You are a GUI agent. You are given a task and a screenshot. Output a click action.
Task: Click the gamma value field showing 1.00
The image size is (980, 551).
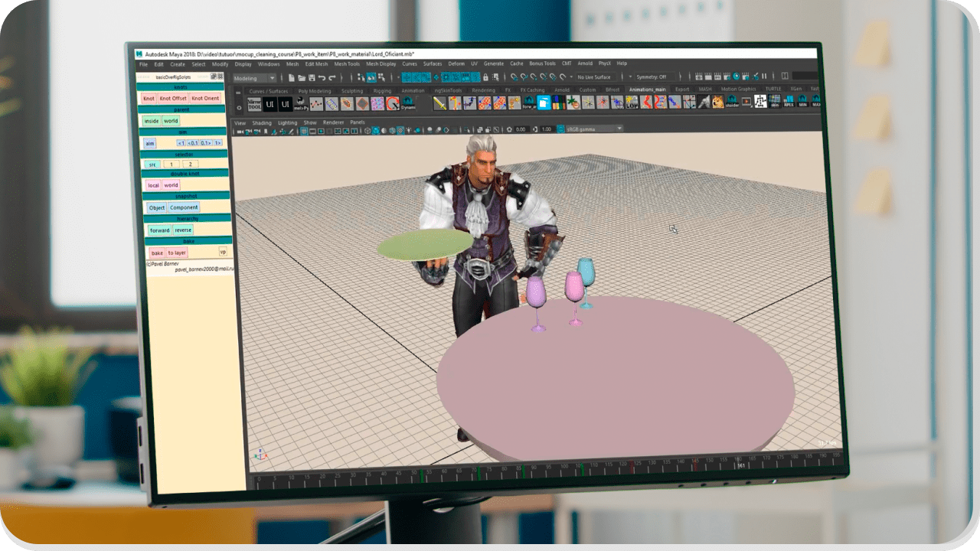[x=547, y=129]
